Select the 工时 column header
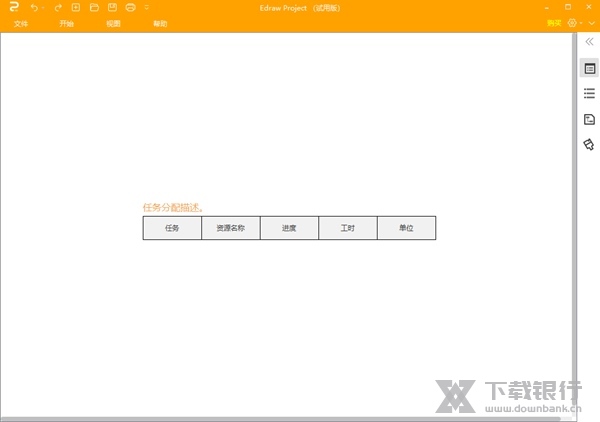Viewport: 600px width, 422px height. point(348,228)
